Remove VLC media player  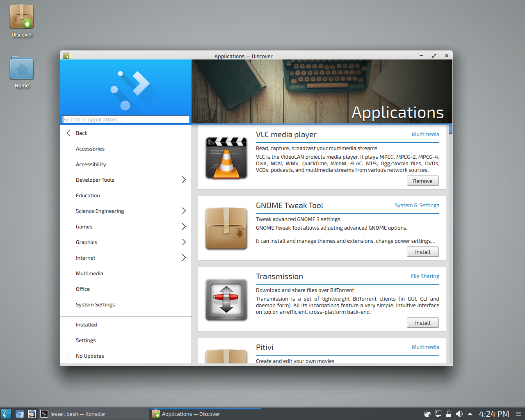423,181
